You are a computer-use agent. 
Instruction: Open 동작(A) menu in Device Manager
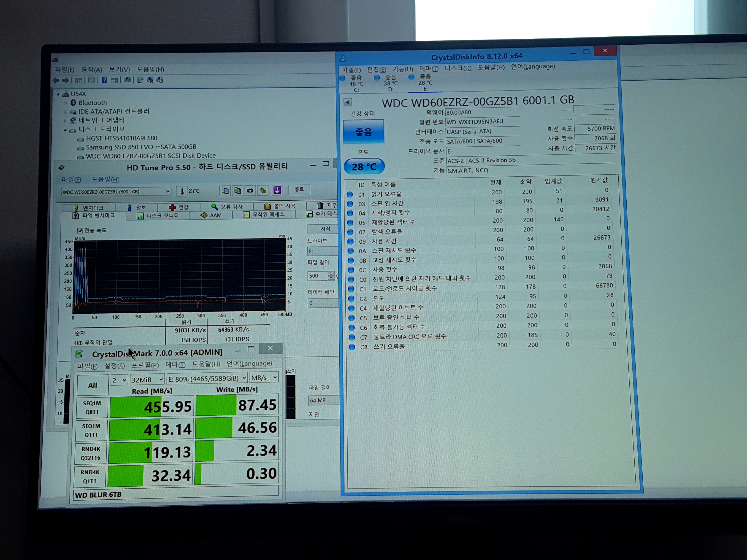coord(92,70)
